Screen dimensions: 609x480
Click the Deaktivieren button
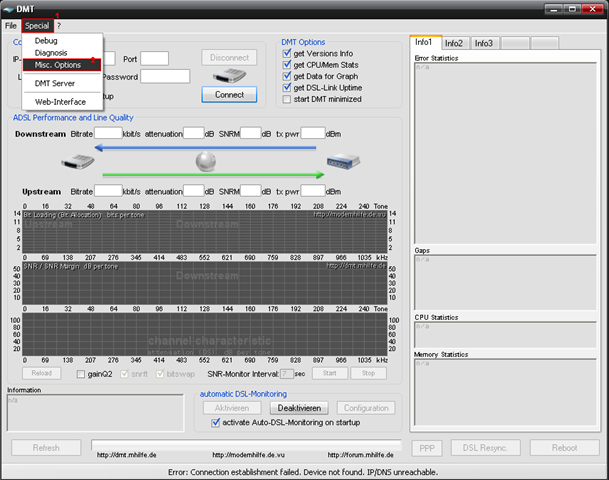[299, 408]
